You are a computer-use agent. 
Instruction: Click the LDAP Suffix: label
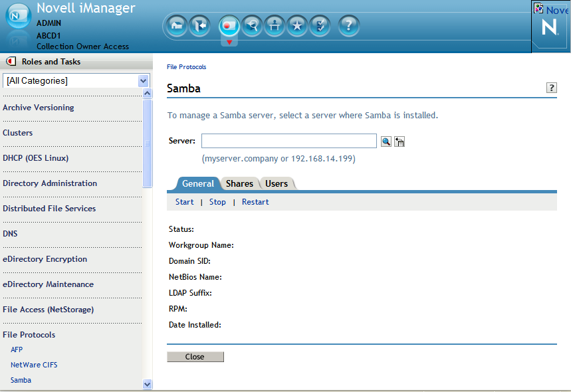[x=190, y=293]
